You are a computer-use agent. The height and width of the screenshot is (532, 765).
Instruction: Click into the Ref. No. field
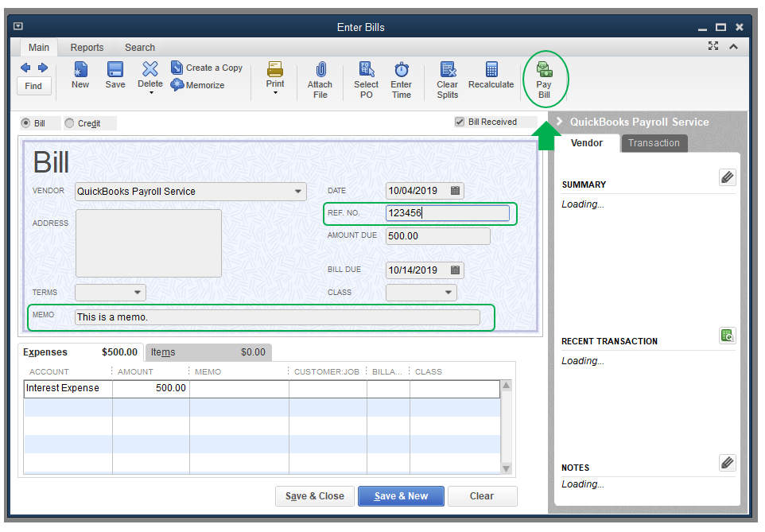447,213
